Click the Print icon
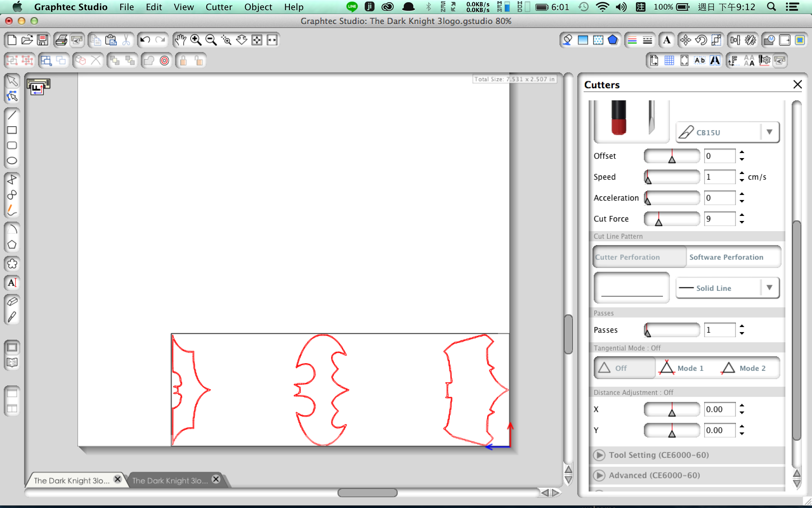The width and height of the screenshot is (812, 508). 62,40
